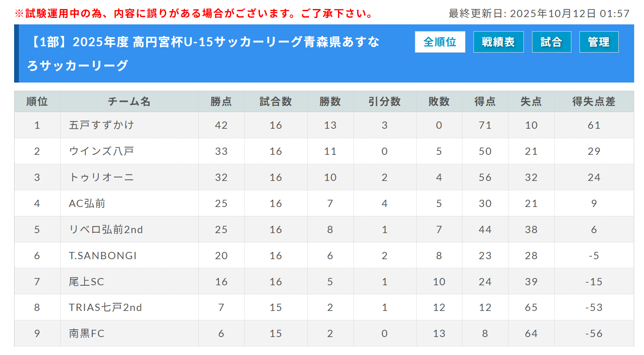Click the 得失点差 column header
The width and height of the screenshot is (644, 355).
click(x=594, y=101)
